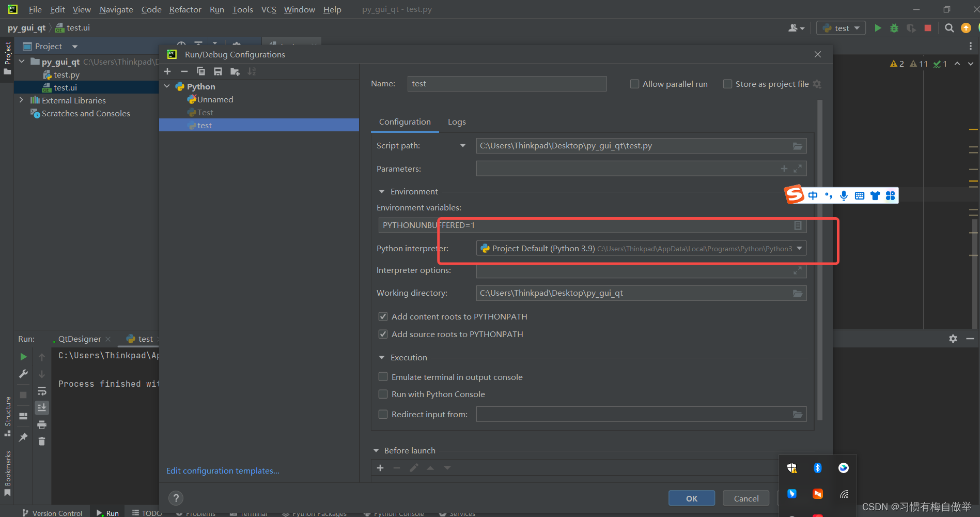Open Search Everywhere magnifier
This screenshot has width=980, height=517.
tap(949, 27)
